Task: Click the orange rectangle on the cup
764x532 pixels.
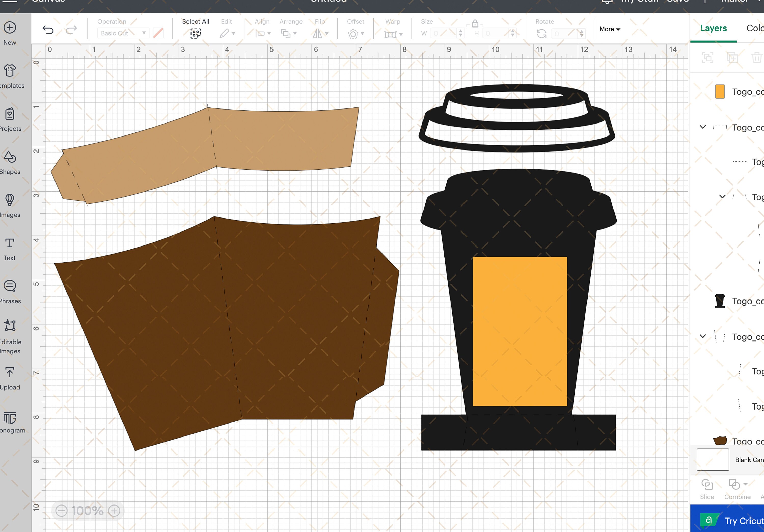Action: [x=520, y=331]
